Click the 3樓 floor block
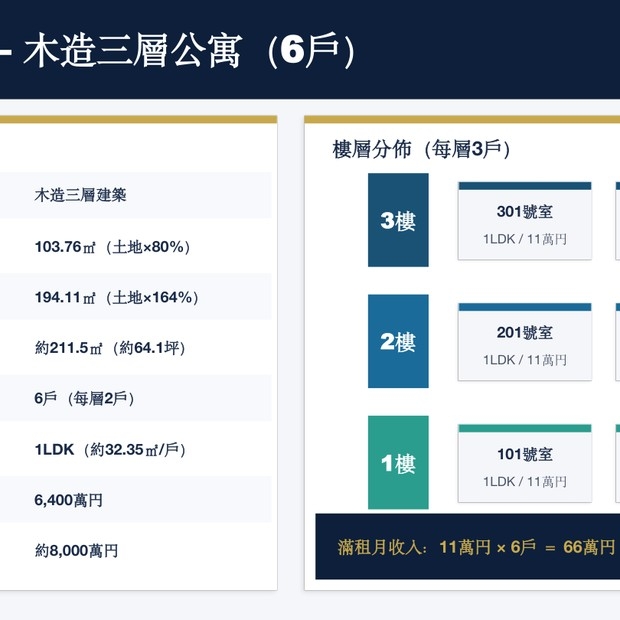620x620 pixels. 398,220
